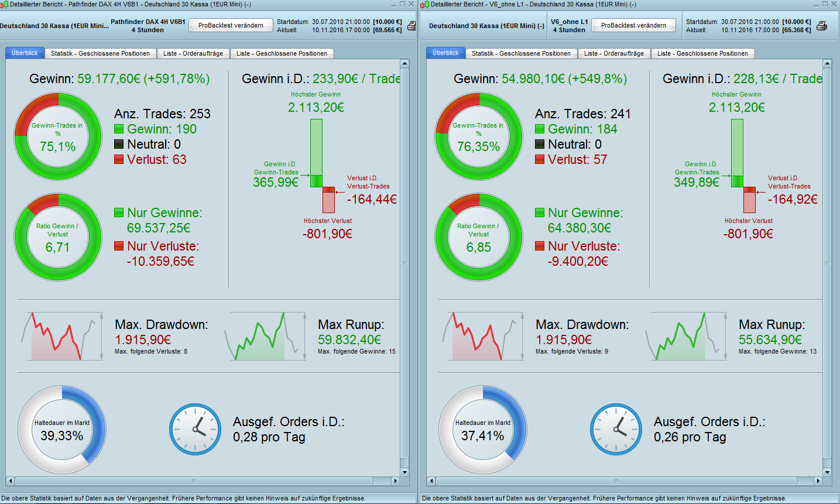Screen dimensions: 840x504
Task: Open Liste - Geschlossene Positionen tab on left
Action: pyautogui.click(x=282, y=53)
